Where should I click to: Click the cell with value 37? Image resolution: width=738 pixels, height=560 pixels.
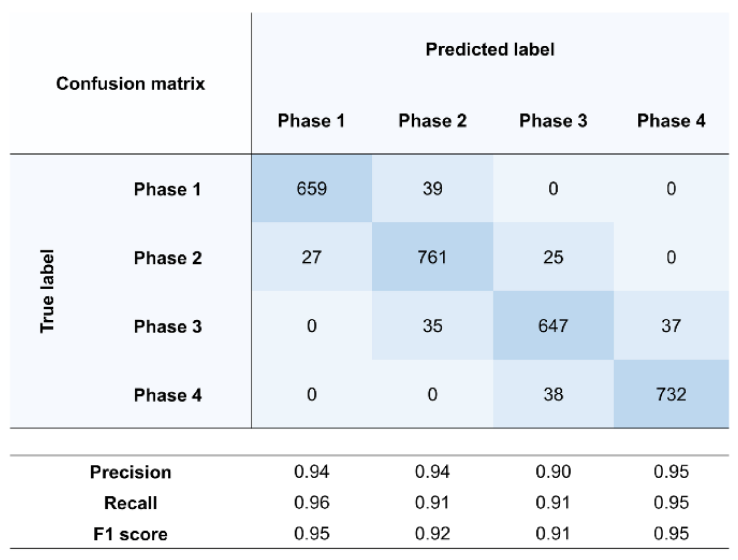click(671, 326)
